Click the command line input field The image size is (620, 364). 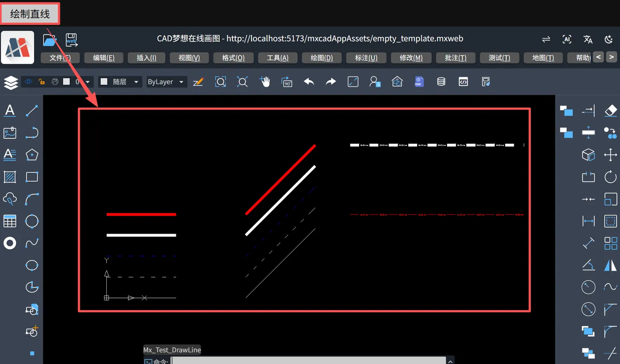pyautogui.click(x=308, y=360)
